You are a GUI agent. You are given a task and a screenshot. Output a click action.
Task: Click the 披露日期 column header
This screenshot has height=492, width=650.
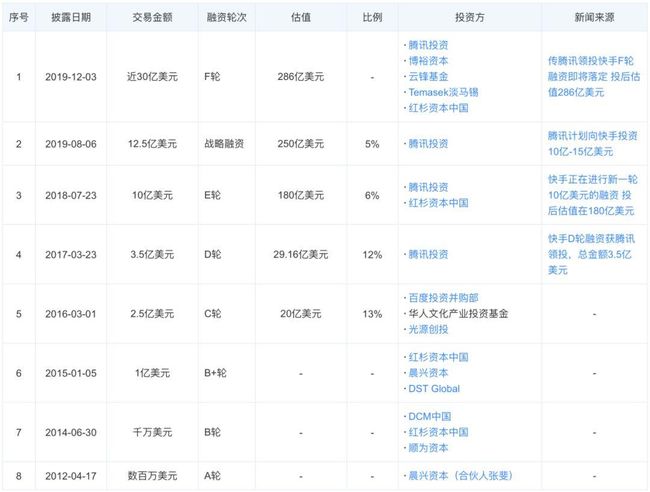[71, 17]
